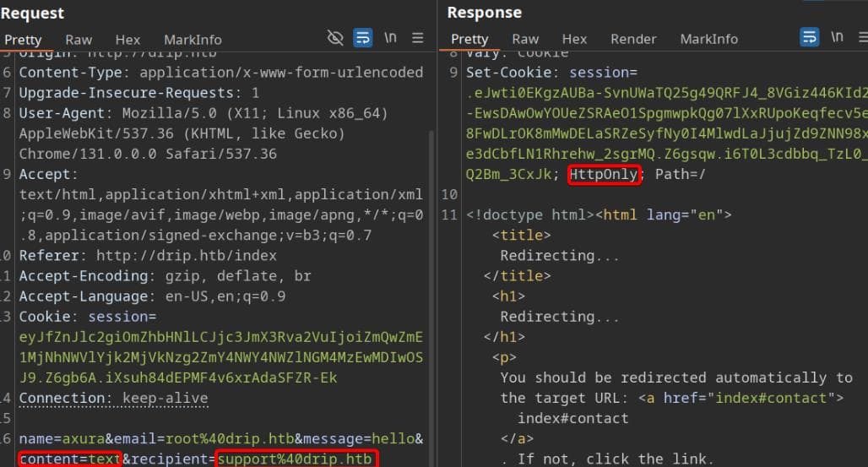Viewport: 868px width, 467px height.
Task: Switch Response view to Render tab
Action: [633, 39]
